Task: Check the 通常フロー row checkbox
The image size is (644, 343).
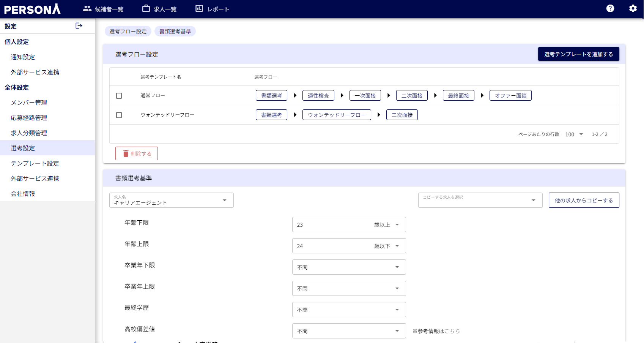Action: point(119,96)
